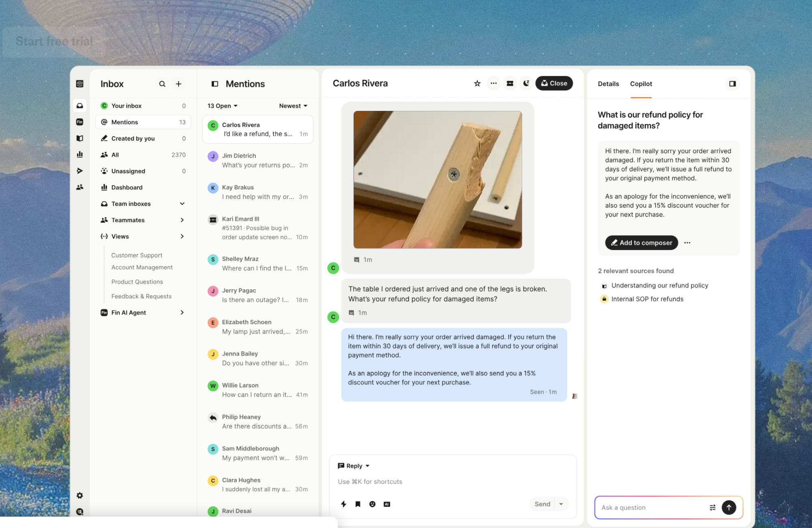
Task: Open Customer Support view
Action: tap(137, 255)
